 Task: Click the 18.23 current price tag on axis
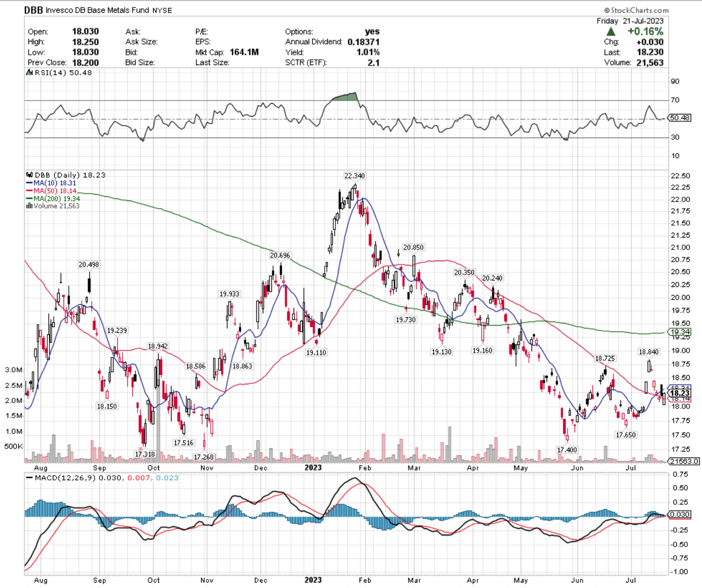680,393
